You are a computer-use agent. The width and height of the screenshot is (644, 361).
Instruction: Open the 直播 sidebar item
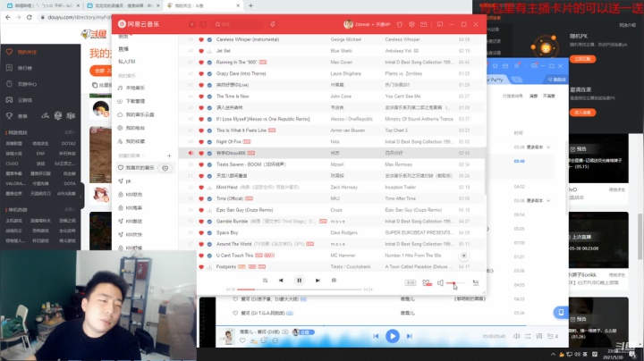[123, 49]
